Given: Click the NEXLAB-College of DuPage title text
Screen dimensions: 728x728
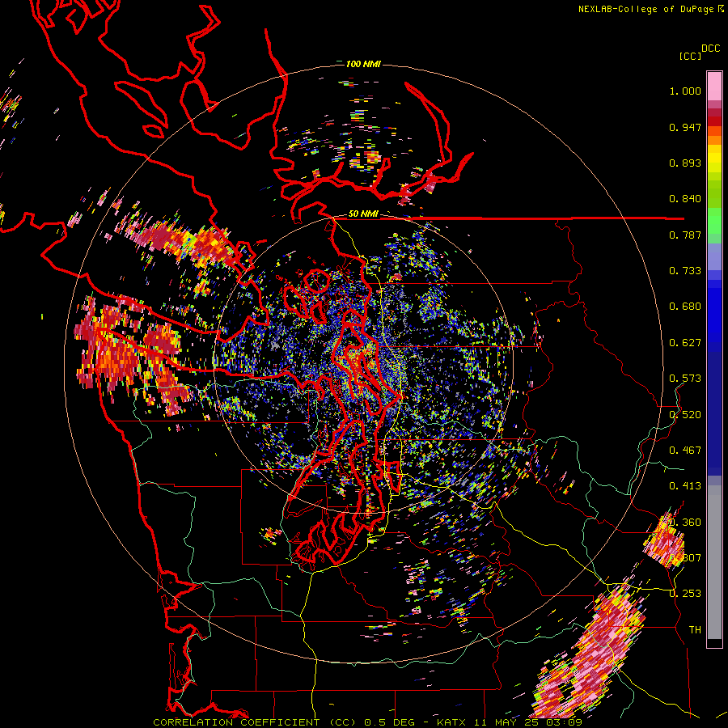Looking at the screenshot, I should 645,9.
